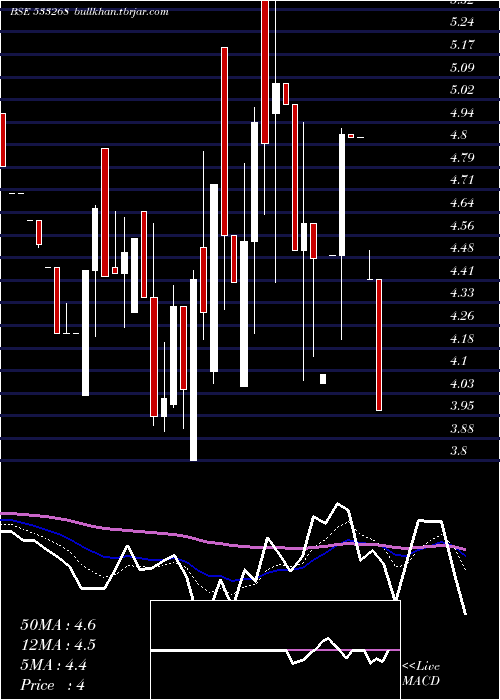Screen dimensions: 500x700
Task: Click the BSE 533268 symbol header text
Action: pyautogui.click(x=39, y=12)
